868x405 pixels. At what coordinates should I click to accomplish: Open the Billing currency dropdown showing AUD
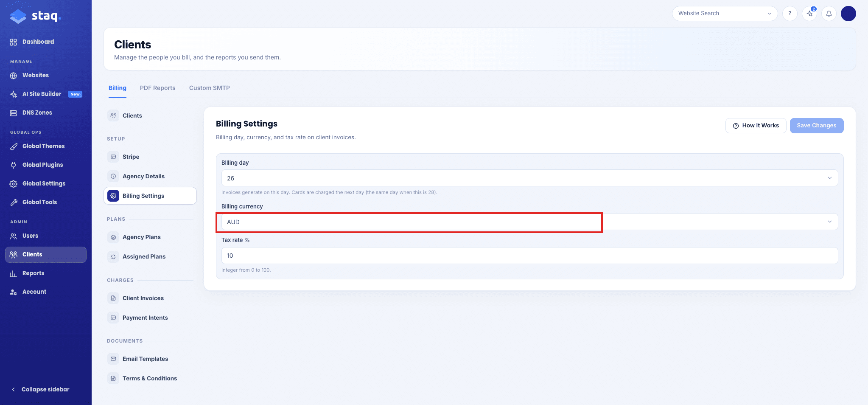[x=529, y=222]
